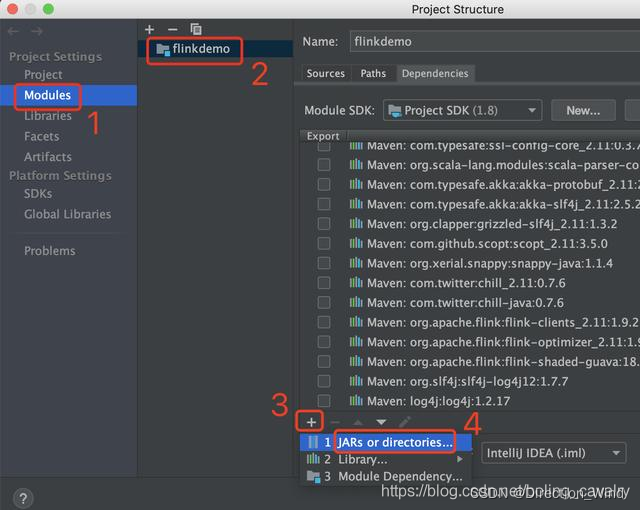Click the edit dependency pencil icon
This screenshot has width=640, height=510.
coord(404,421)
